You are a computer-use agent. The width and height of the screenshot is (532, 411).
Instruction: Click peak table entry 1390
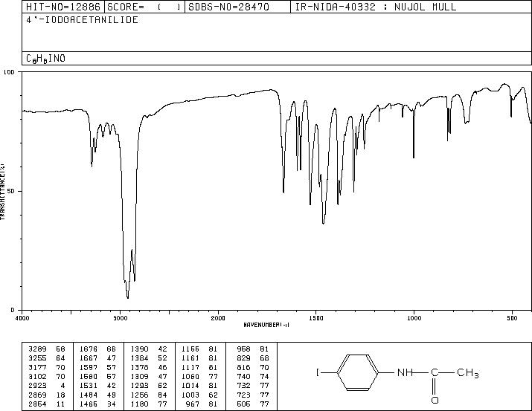[x=149, y=349]
